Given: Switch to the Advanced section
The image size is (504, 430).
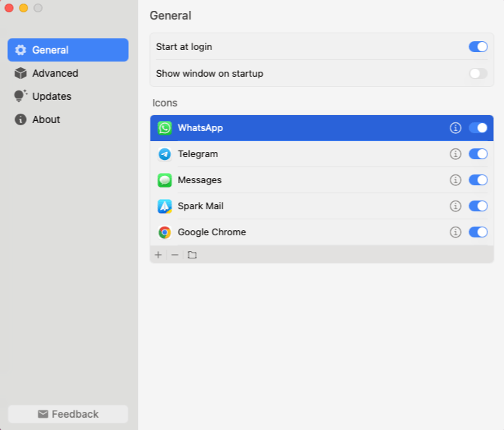Looking at the screenshot, I should pyautogui.click(x=68, y=73).
